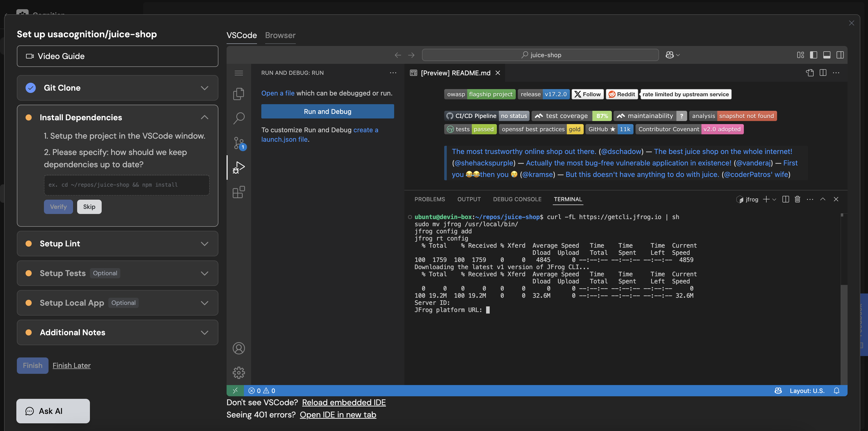Image resolution: width=868 pixels, height=431 pixels.
Task: Open the Manage gear icon
Action: click(239, 373)
